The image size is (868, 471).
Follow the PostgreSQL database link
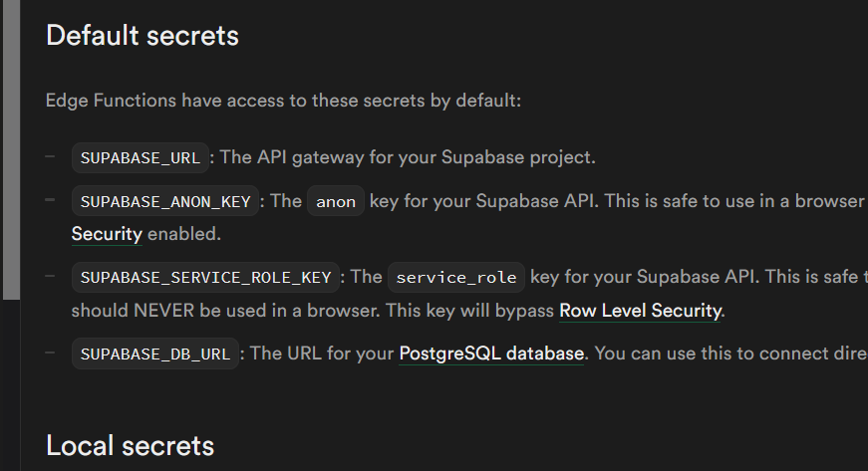coord(491,353)
